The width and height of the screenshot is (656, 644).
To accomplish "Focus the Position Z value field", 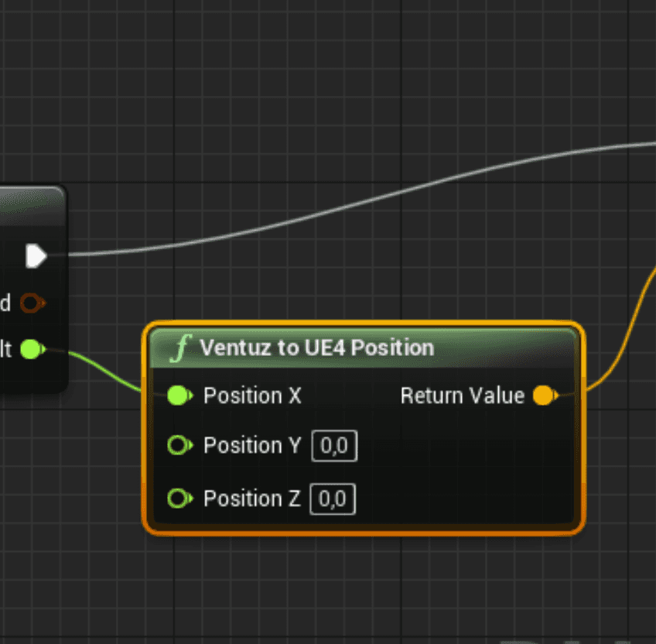I will pyautogui.click(x=333, y=500).
